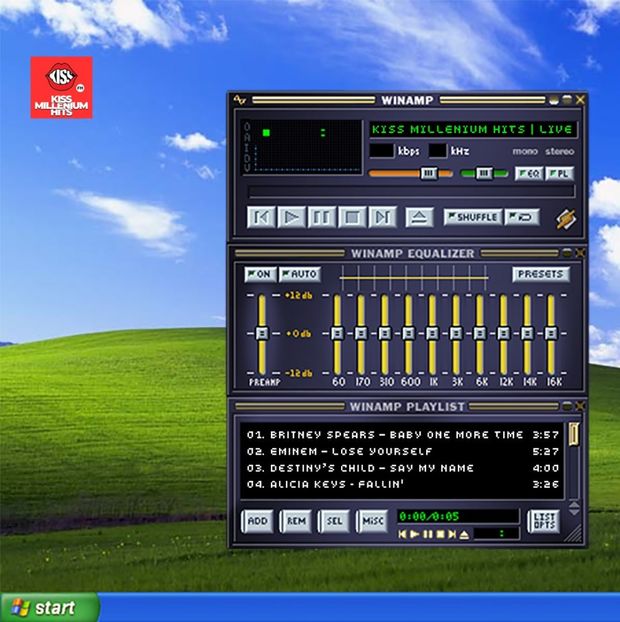This screenshot has height=622, width=620.
Task: Open the Kiss Millenium Hits desktop icon
Action: pos(61,87)
